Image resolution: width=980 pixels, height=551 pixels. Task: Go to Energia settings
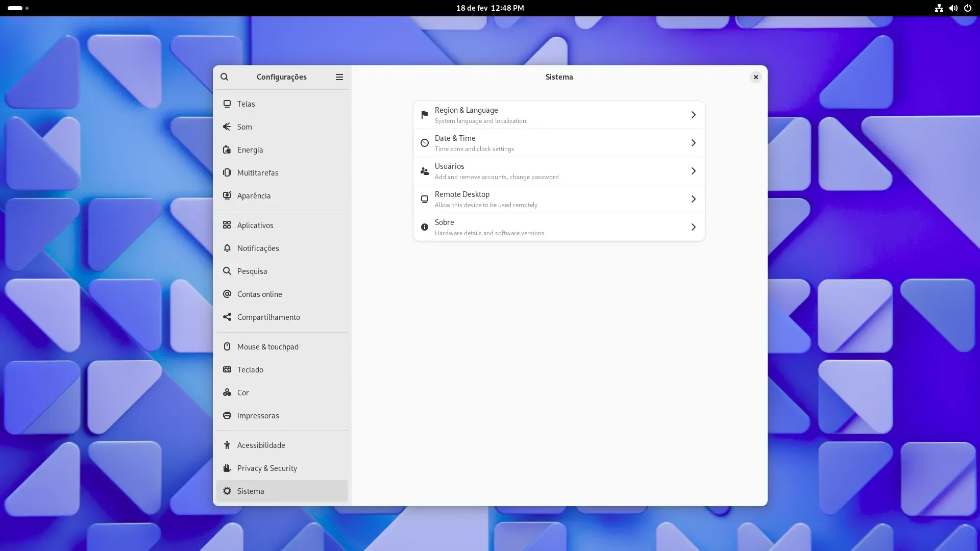pos(282,150)
